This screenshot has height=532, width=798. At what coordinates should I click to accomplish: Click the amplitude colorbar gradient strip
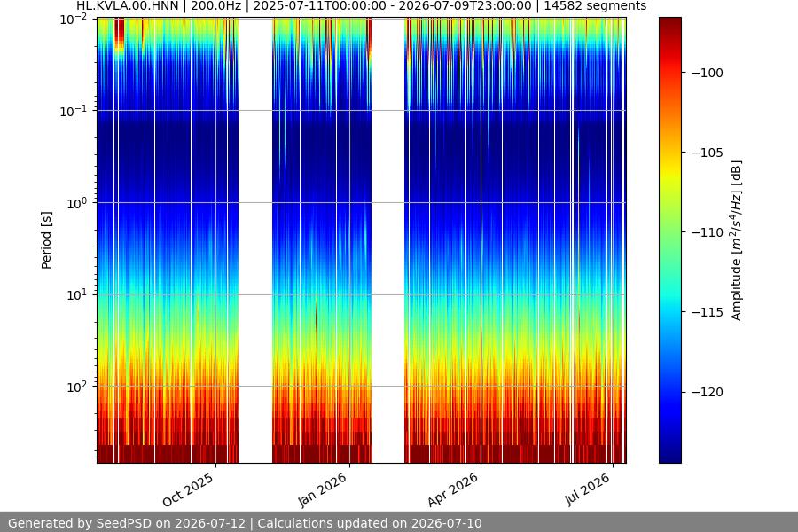669,240
